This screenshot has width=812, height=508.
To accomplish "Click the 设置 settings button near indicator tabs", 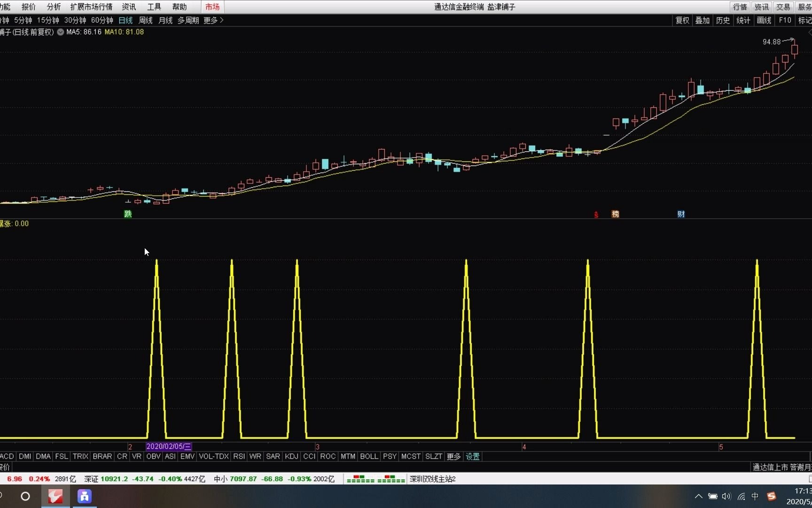I will 472,456.
